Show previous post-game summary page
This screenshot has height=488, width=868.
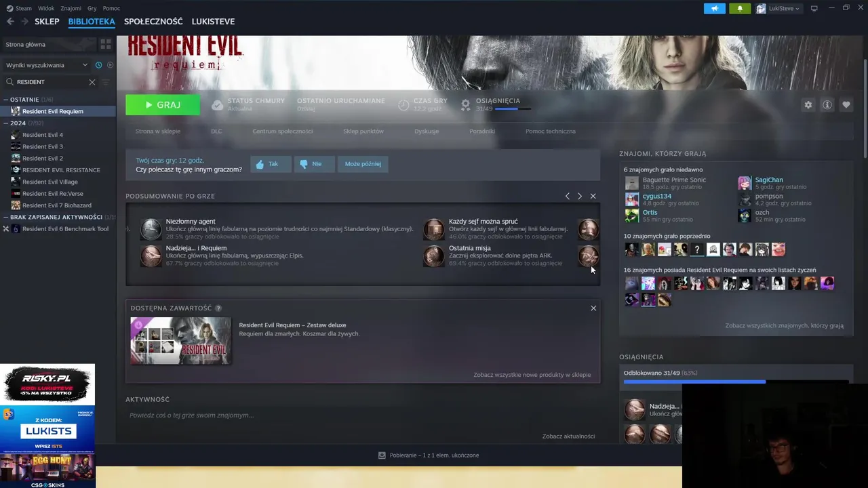[x=568, y=196]
